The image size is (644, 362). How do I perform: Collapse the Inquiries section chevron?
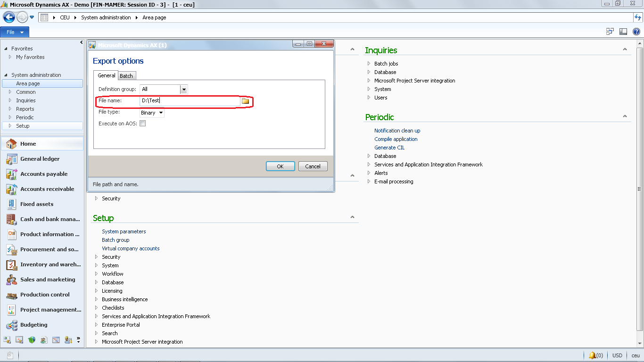625,49
